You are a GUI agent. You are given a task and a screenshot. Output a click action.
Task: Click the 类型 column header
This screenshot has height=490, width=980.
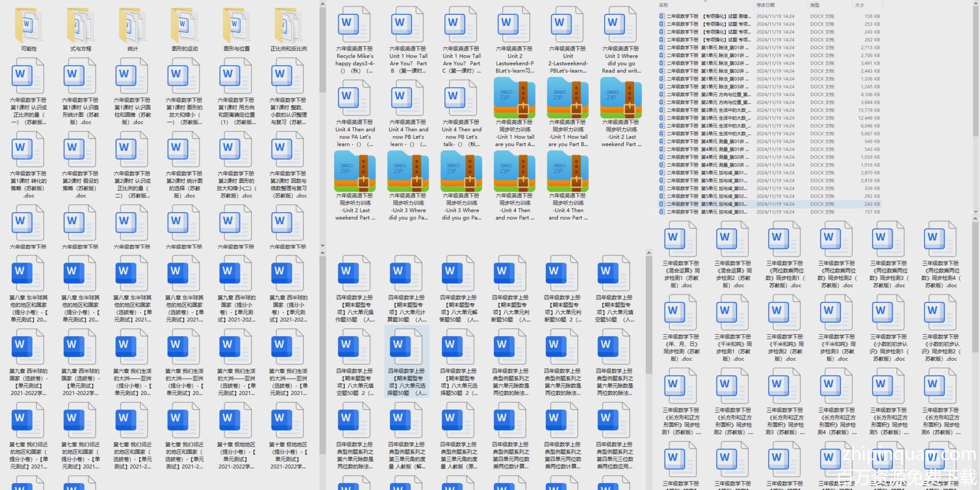click(815, 5)
